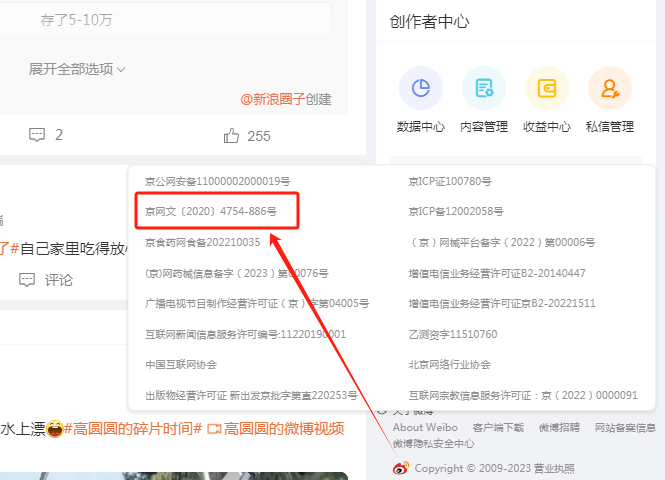Click （京）网械平台备字（2022）第00006号
Screen dimensions: 665x480
(x=502, y=242)
